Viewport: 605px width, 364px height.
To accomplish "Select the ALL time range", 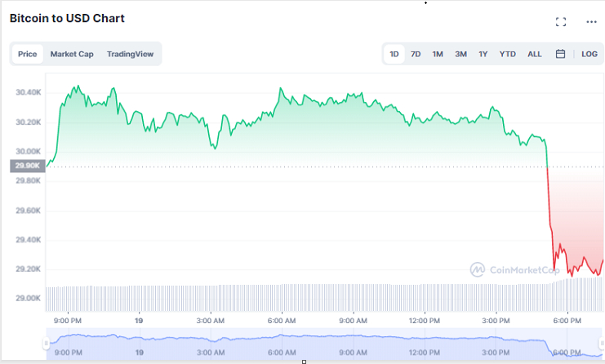I will coord(534,54).
